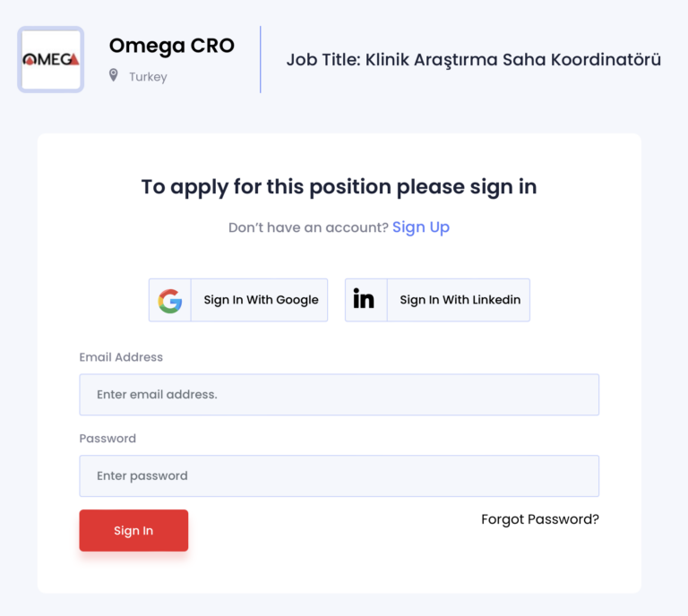
Task: Click the Omega CRO company logo
Action: click(51, 60)
